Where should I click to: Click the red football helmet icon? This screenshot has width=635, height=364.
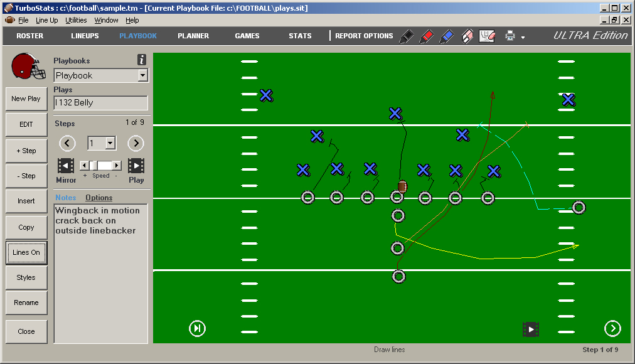tap(28, 66)
